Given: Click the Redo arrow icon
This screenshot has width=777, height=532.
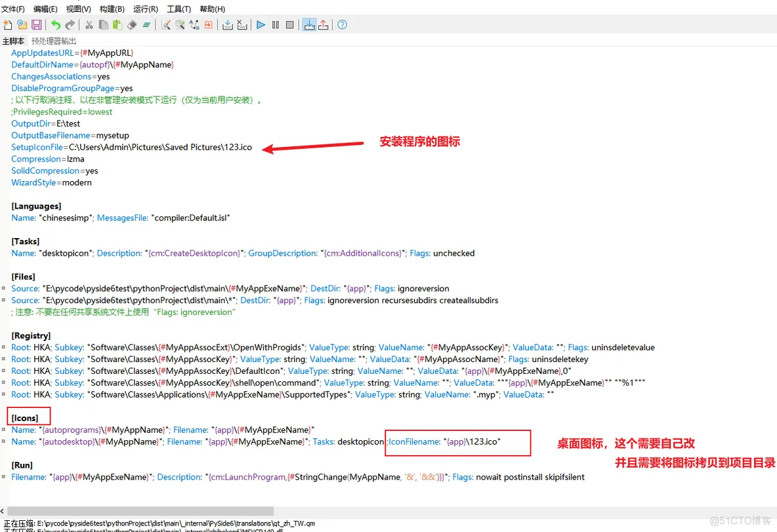Looking at the screenshot, I should click(70, 25).
